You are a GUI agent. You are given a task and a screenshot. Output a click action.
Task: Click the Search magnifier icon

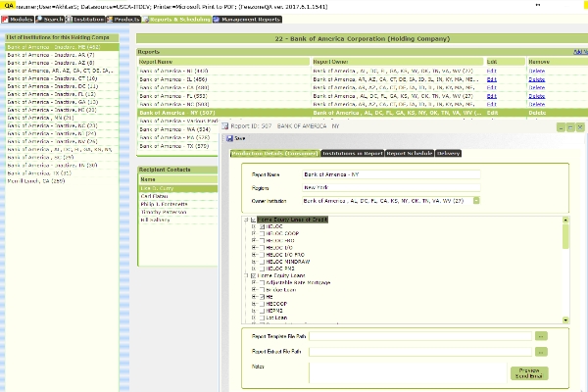click(39, 20)
